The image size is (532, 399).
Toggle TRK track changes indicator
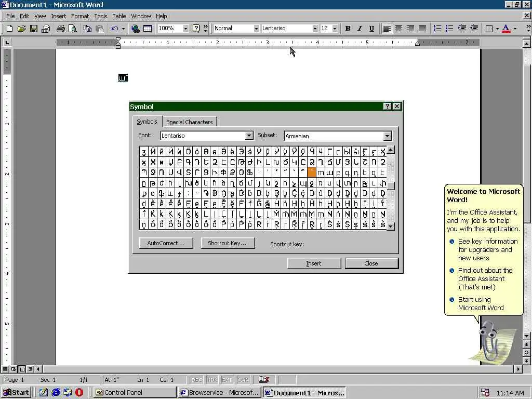pos(212,380)
